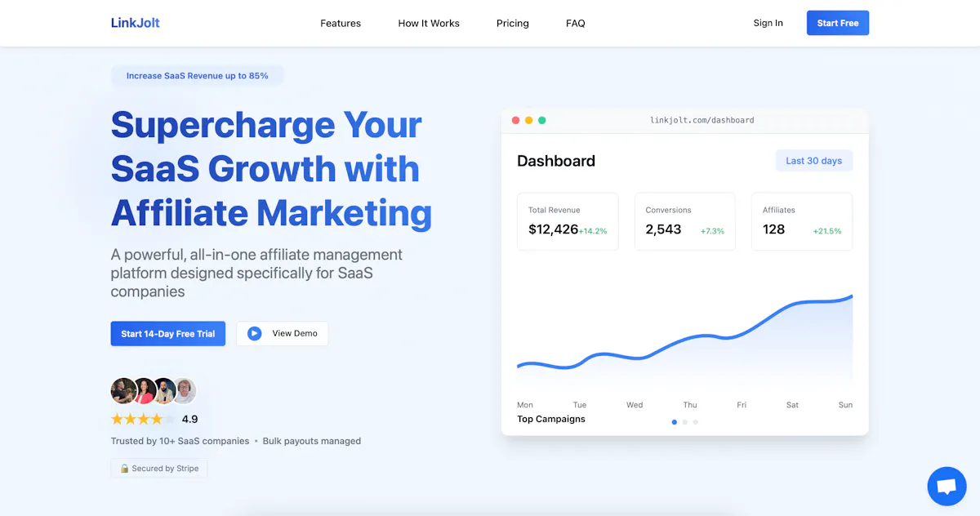Click the Dashboard heading in preview
Viewport: 980px width, 516px height.
[556, 161]
